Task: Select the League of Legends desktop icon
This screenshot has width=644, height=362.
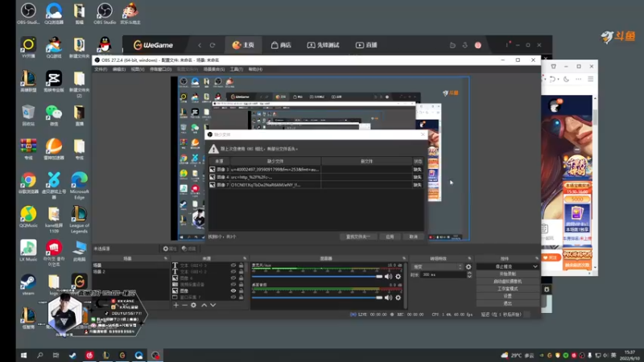Action: (79, 220)
